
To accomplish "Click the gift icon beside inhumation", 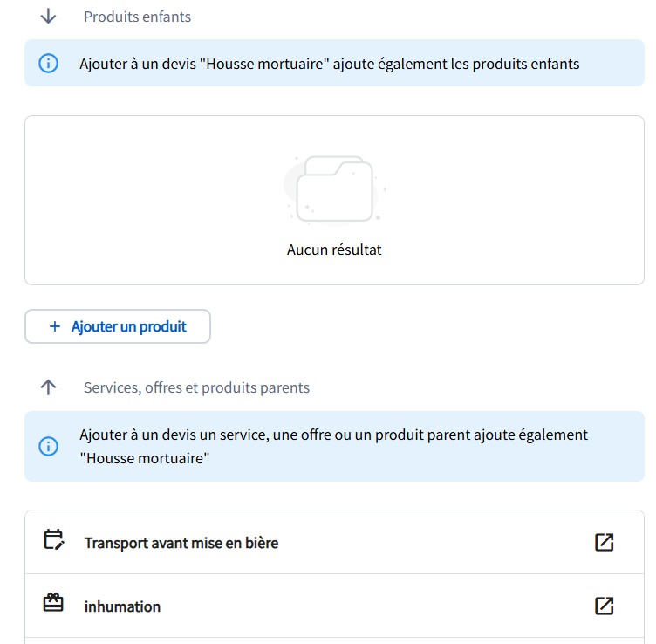I will (53, 604).
